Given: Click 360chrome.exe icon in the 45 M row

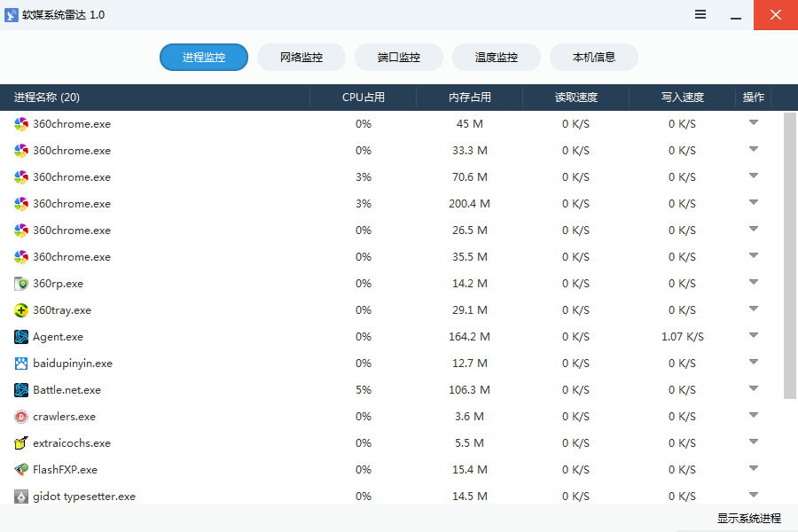Looking at the screenshot, I should click(21, 124).
